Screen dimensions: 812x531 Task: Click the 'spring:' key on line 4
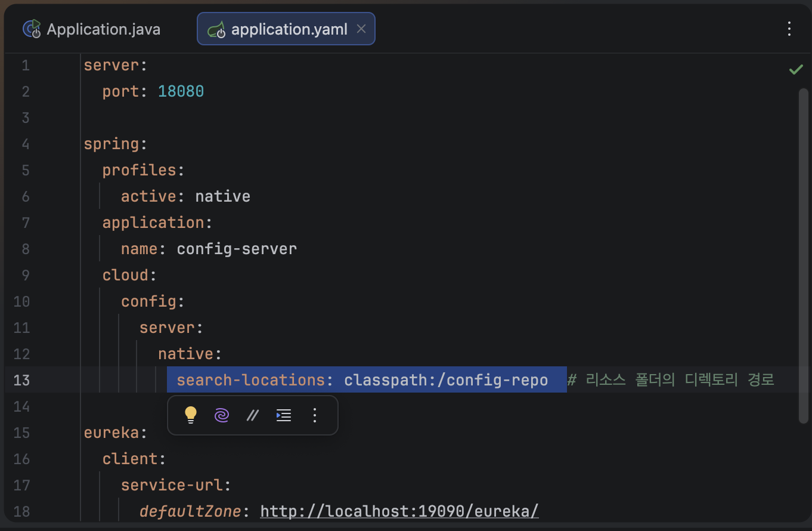tap(115, 144)
